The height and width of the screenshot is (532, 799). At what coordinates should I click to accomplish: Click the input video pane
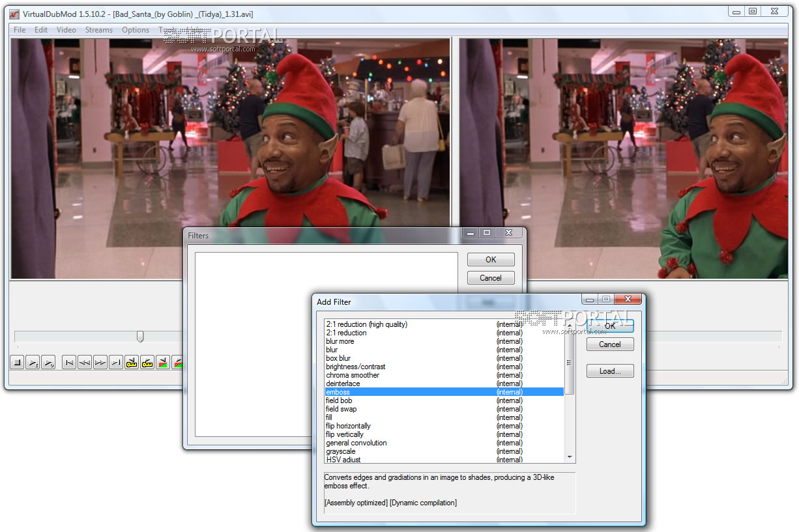pos(230,158)
